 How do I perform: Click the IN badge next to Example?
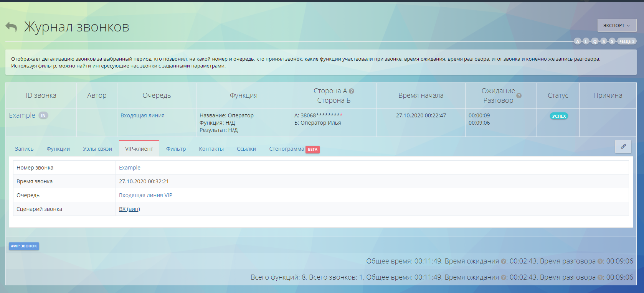coord(43,115)
